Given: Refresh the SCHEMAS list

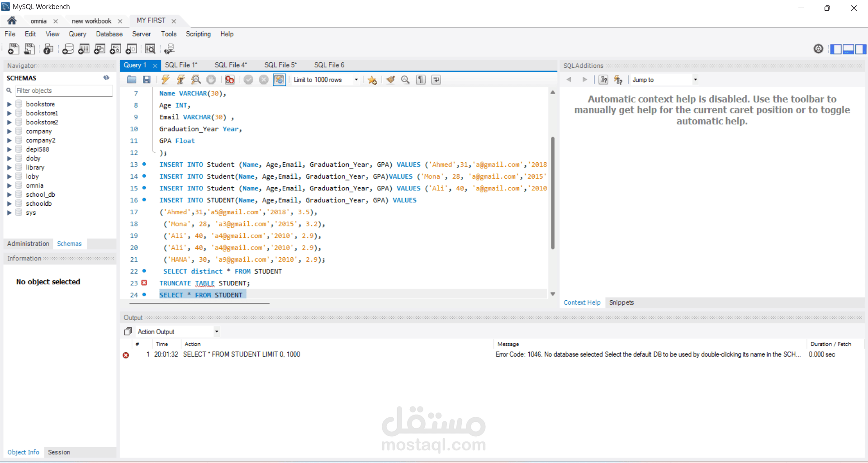Looking at the screenshot, I should pos(106,78).
